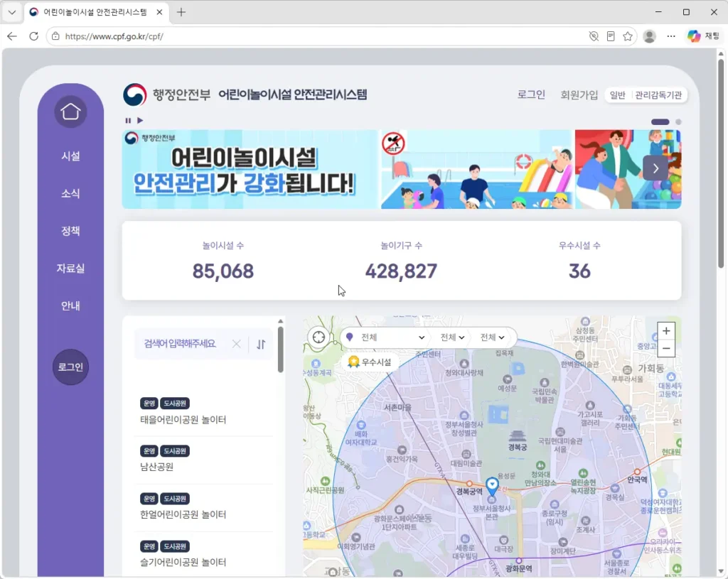Go to home via sidebar house icon
728x579 pixels.
click(70, 112)
